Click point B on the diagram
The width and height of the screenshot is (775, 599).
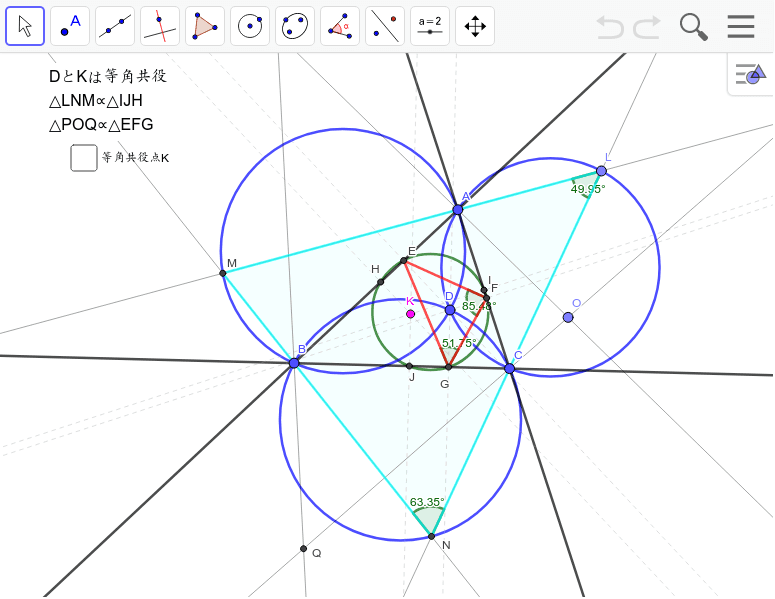click(294, 363)
